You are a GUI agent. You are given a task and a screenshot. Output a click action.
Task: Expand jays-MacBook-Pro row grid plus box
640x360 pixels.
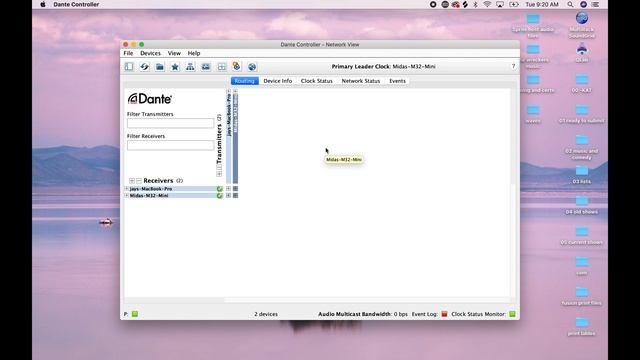229,189
